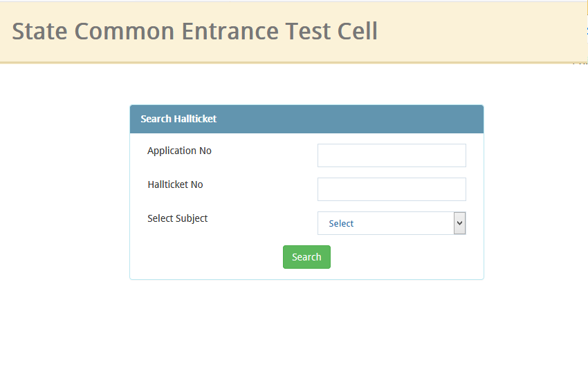Image resolution: width=588 pixels, height=380 pixels.
Task: Click the empty right side of the cream banner
Action: (x=484, y=31)
